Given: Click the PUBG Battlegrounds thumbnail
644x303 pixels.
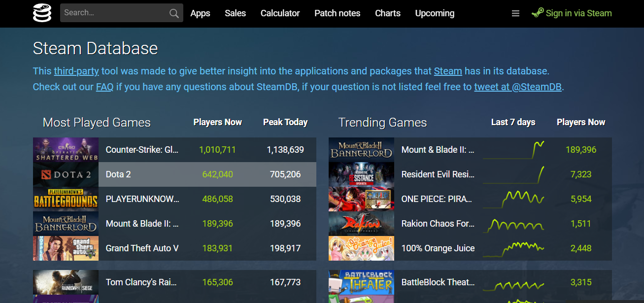Looking at the screenshot, I should point(66,199).
